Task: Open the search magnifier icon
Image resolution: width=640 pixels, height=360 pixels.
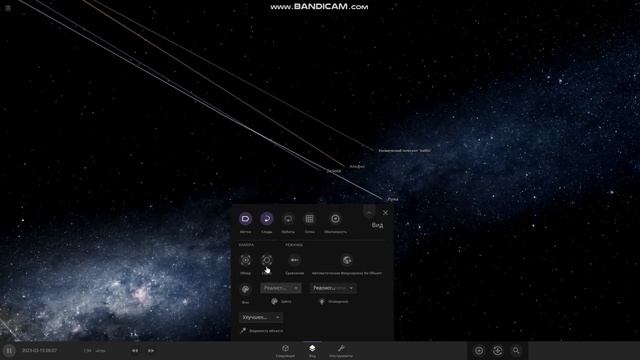Action: click(516, 351)
